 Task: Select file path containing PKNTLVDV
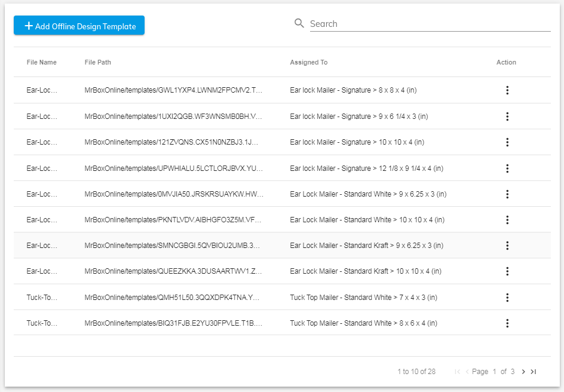click(x=173, y=220)
